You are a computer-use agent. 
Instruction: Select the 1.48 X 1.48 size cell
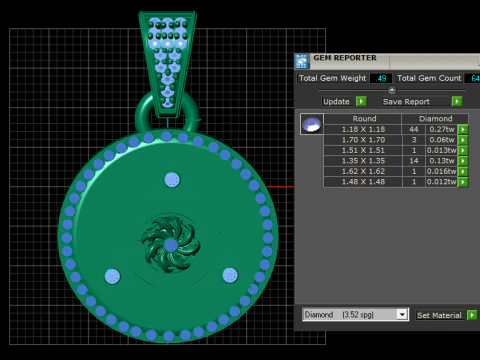point(363,182)
